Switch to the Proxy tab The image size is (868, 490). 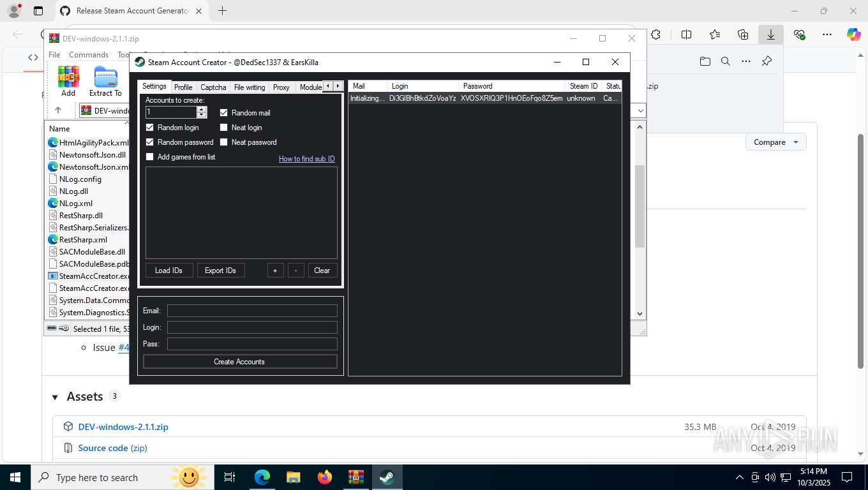point(281,87)
